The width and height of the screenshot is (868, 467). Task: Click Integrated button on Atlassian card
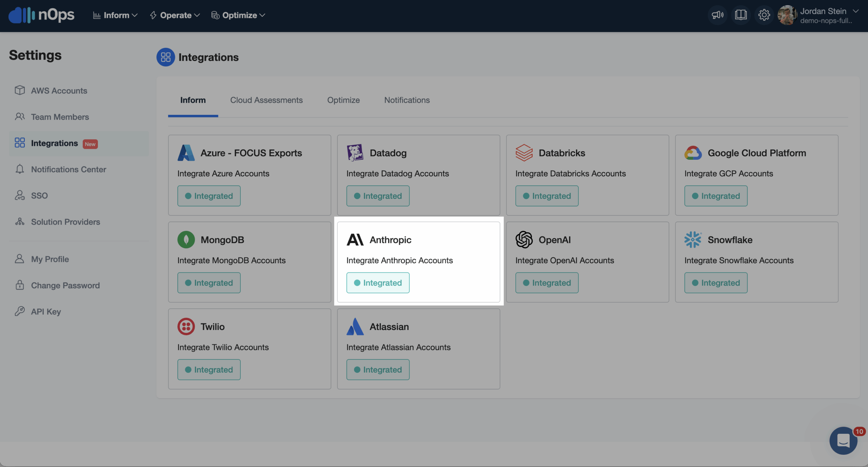(378, 369)
